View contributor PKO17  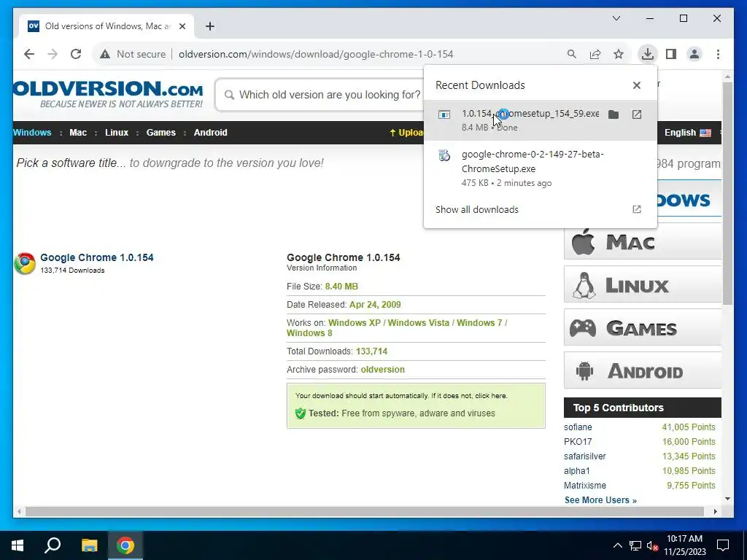pos(578,442)
